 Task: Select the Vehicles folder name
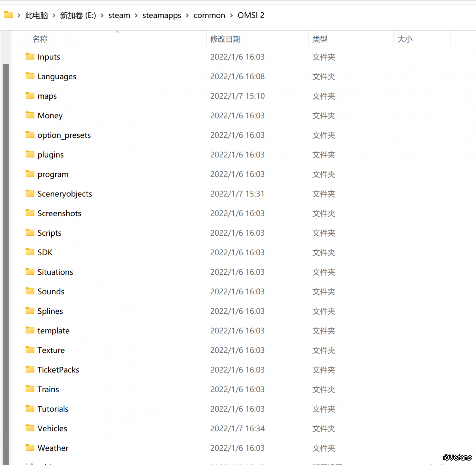click(x=52, y=428)
